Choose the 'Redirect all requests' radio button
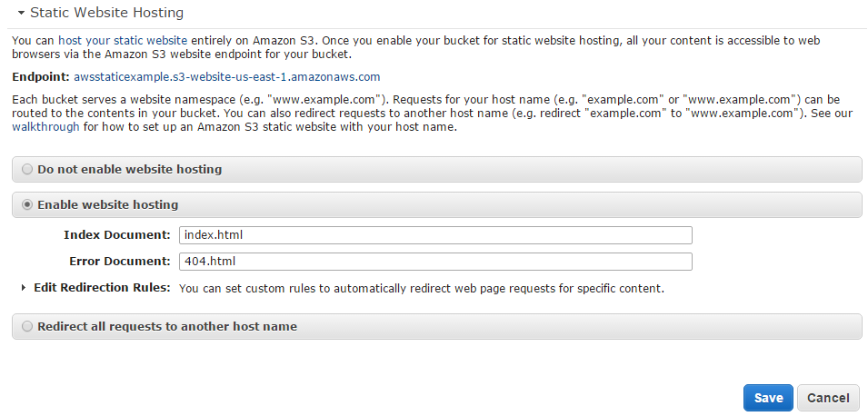Screen dimensions: 868x416 tap(27, 326)
